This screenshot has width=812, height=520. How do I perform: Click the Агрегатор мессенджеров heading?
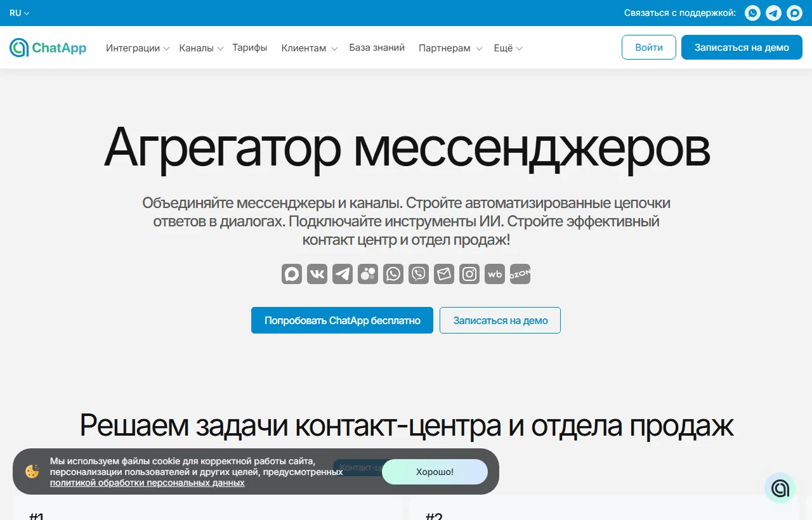tap(407, 148)
